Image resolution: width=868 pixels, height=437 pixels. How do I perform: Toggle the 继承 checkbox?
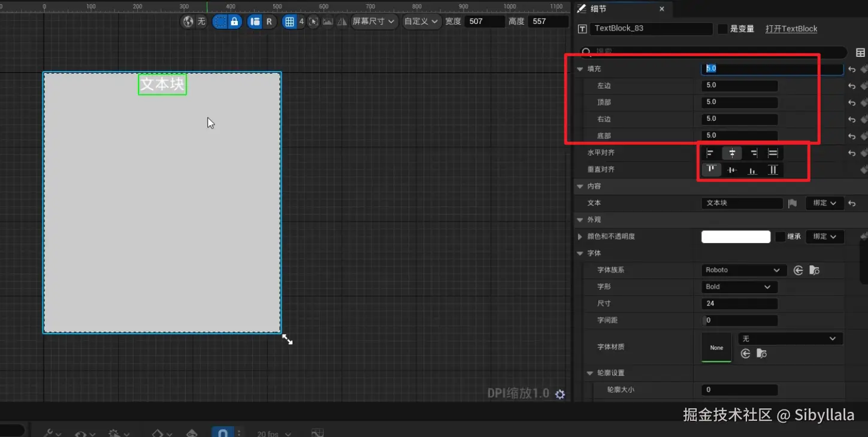pyautogui.click(x=780, y=236)
